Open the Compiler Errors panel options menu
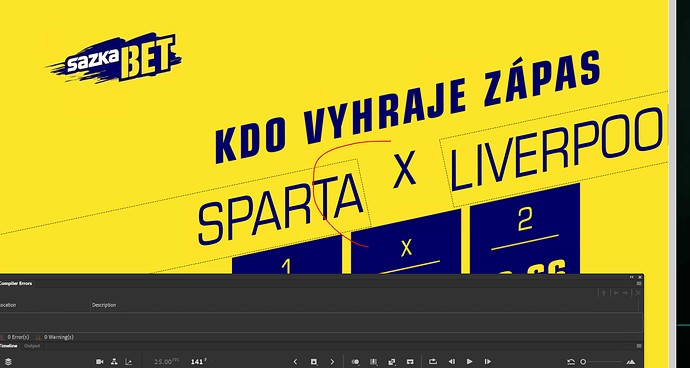The image size is (690, 368). click(x=639, y=283)
